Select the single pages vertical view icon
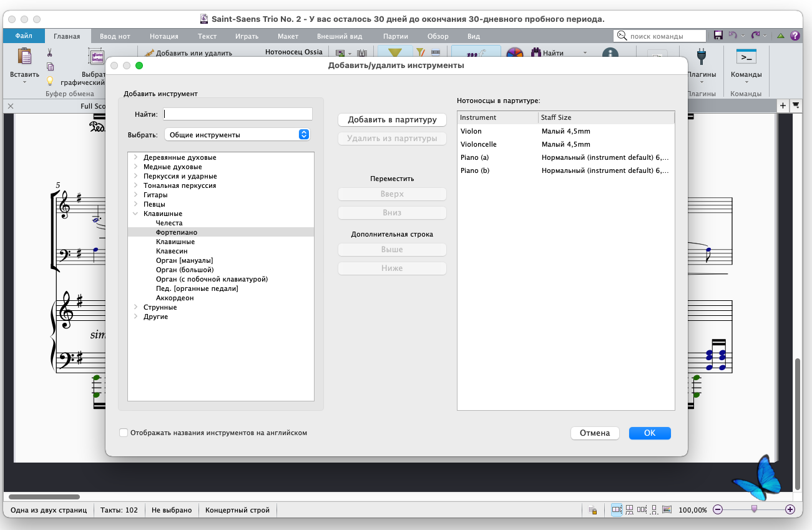This screenshot has width=812, height=530. tap(654, 510)
